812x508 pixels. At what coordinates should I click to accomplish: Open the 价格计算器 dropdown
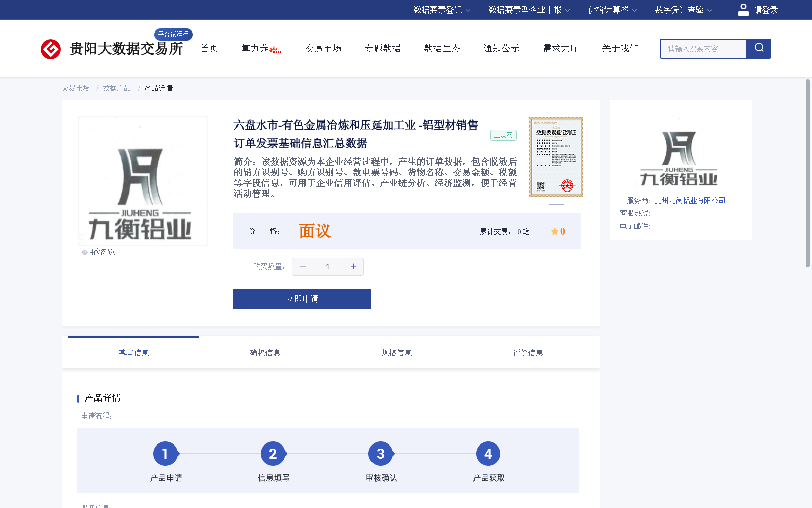tap(613, 10)
